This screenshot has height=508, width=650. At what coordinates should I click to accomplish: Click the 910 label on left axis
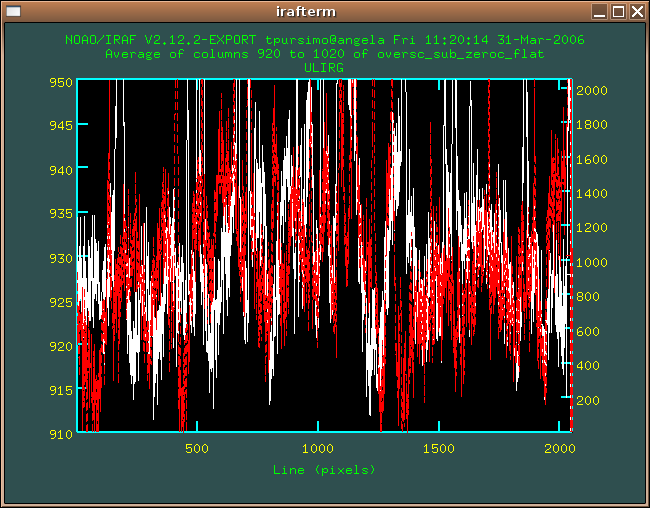click(x=61, y=434)
